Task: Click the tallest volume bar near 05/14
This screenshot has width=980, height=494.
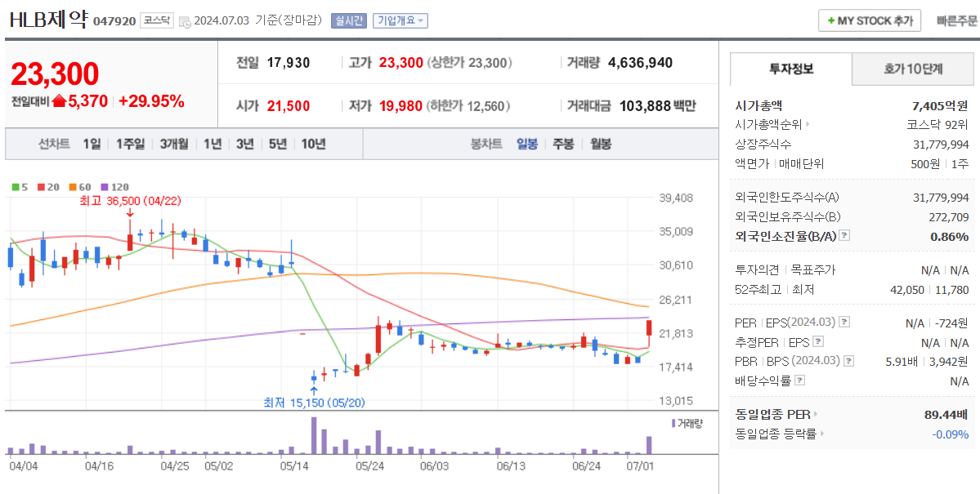Action: pyautogui.click(x=313, y=435)
